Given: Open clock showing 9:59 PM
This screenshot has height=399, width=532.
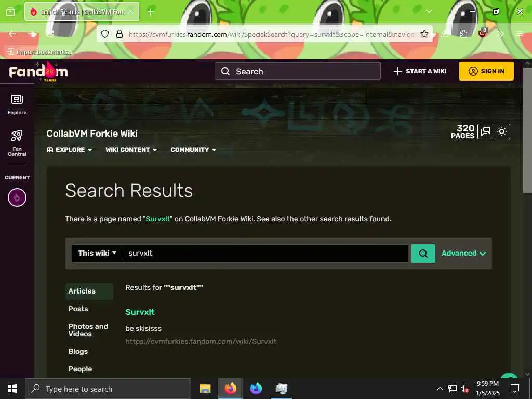Looking at the screenshot, I should click(x=487, y=389).
